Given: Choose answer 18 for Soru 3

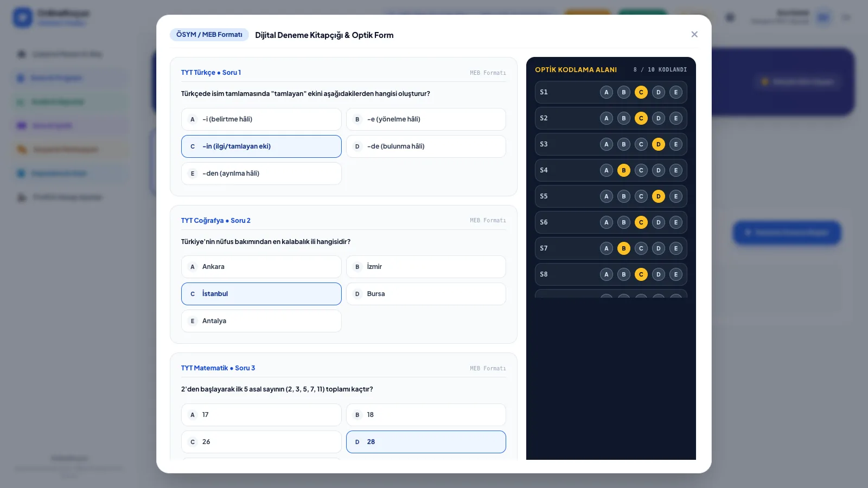Looking at the screenshot, I should 426,415.
